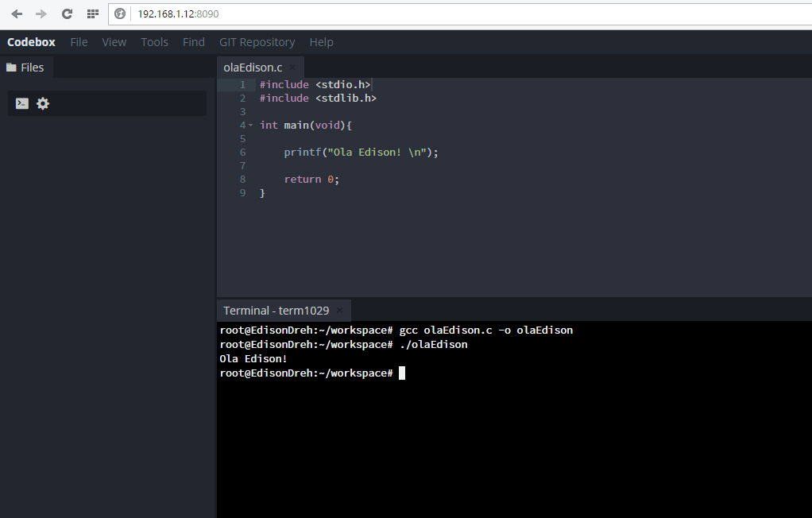This screenshot has width=812, height=518.
Task: Open the File menu
Action: tap(79, 42)
